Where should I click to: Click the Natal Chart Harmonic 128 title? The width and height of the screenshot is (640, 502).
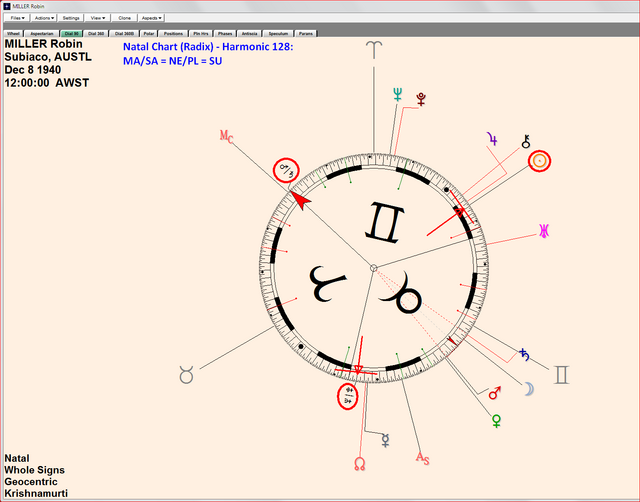click(x=208, y=47)
